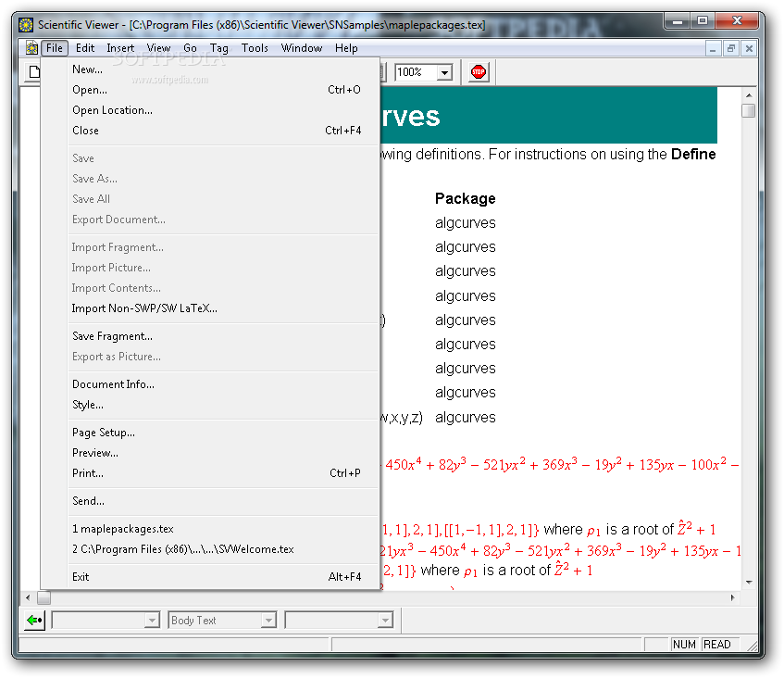Screen dimensions: 784x678
Task: Click the red Stop icon in toolbar
Action: coord(478,72)
